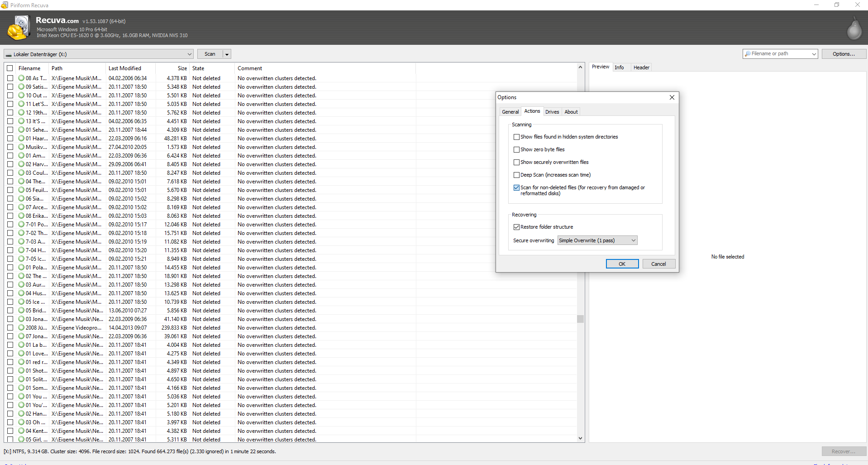The height and width of the screenshot is (465, 868).
Task: Click the green status icon of 01 red r...
Action: 21,362
